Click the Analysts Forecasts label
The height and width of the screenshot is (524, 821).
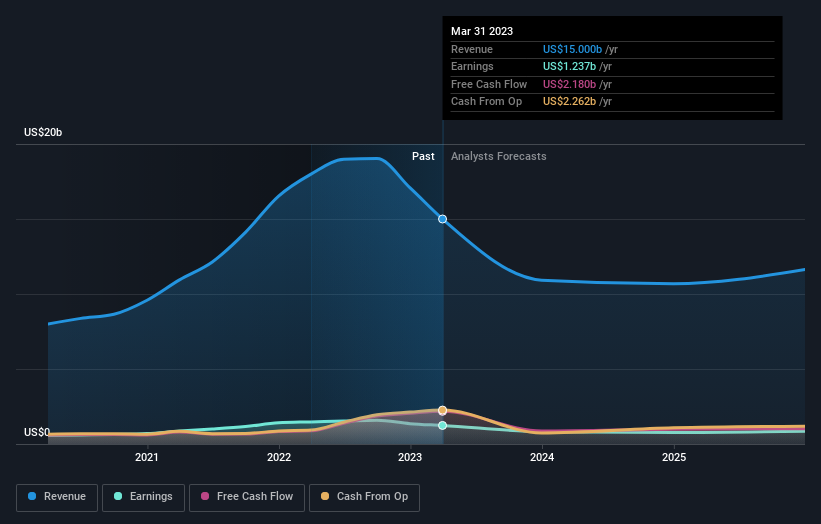[498, 156]
